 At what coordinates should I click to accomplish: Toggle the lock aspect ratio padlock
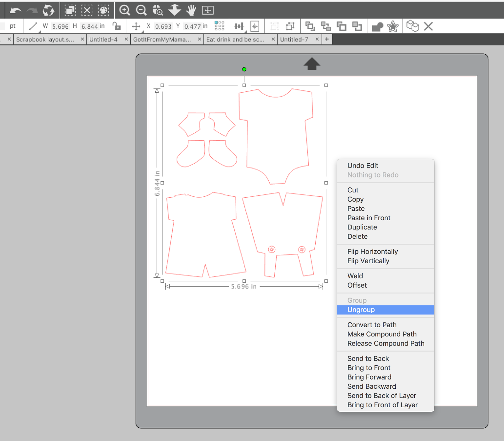(117, 26)
